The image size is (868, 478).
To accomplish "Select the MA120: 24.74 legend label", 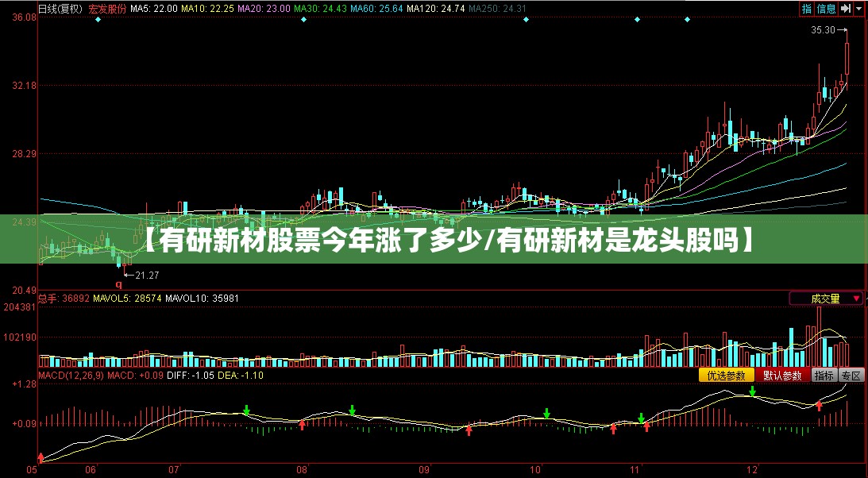I will [x=436, y=9].
